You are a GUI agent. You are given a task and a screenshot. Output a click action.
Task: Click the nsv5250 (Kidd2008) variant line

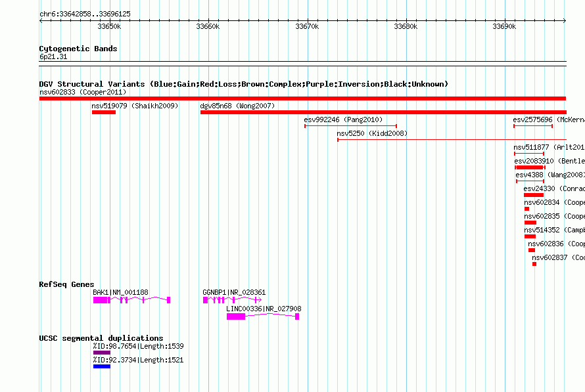[452, 140]
